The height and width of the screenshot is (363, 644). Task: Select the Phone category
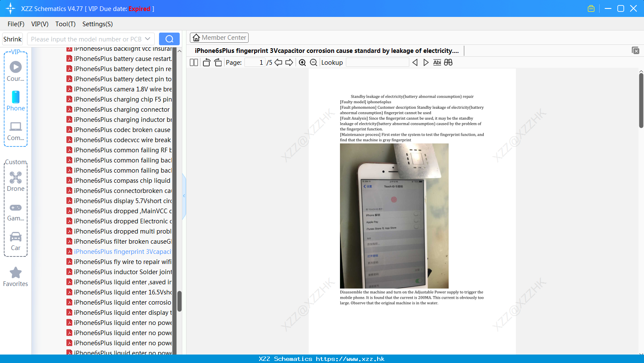[x=16, y=101]
